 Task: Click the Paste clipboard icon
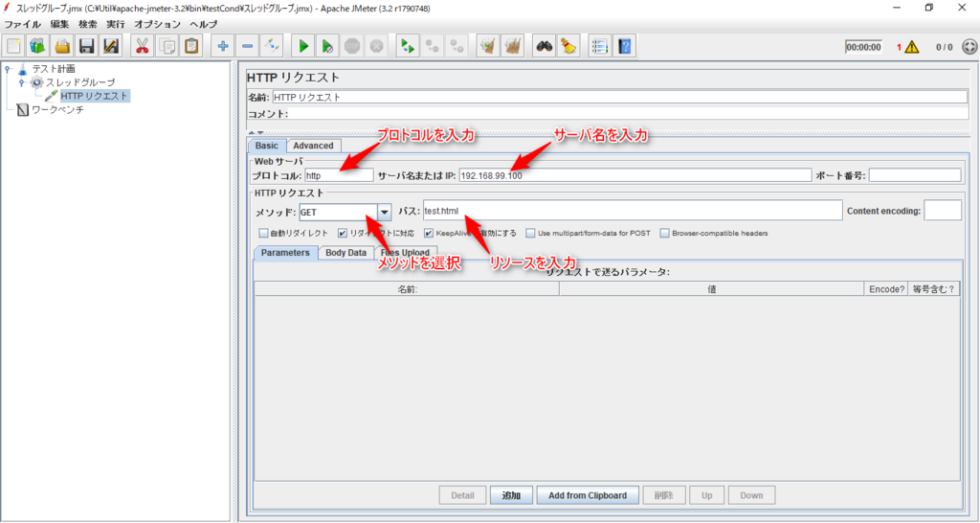[x=191, y=46]
